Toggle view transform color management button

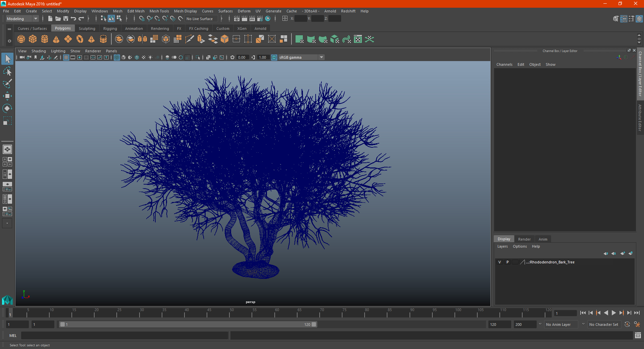[x=274, y=57]
